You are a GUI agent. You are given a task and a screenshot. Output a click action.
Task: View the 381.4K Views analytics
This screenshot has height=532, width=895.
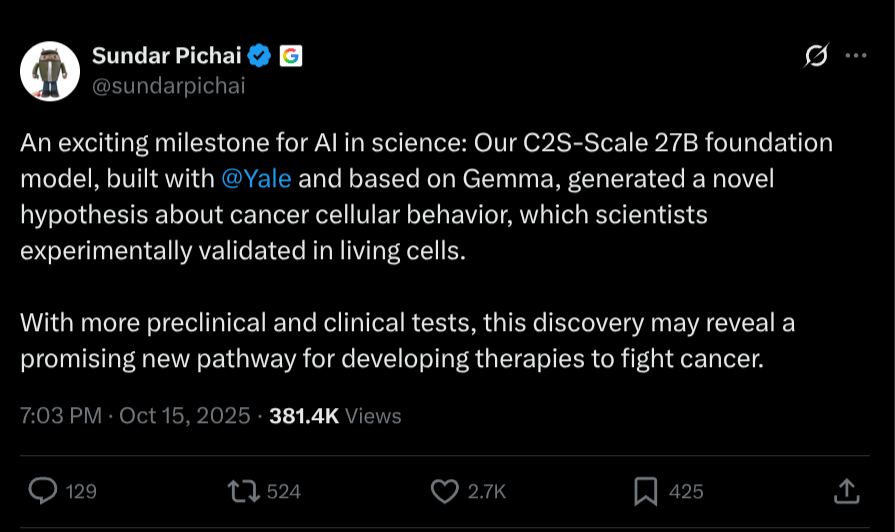click(335, 416)
